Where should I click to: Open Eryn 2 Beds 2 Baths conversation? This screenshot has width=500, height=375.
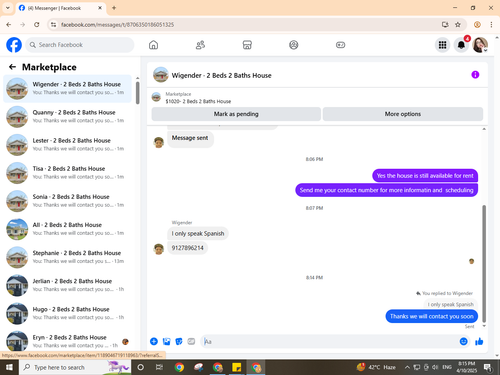(67, 341)
